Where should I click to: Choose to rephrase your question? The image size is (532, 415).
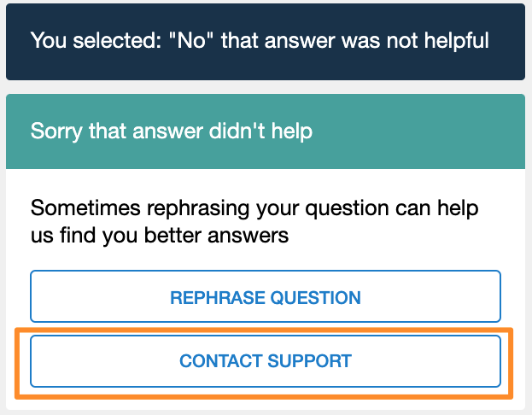pyautogui.click(x=266, y=298)
